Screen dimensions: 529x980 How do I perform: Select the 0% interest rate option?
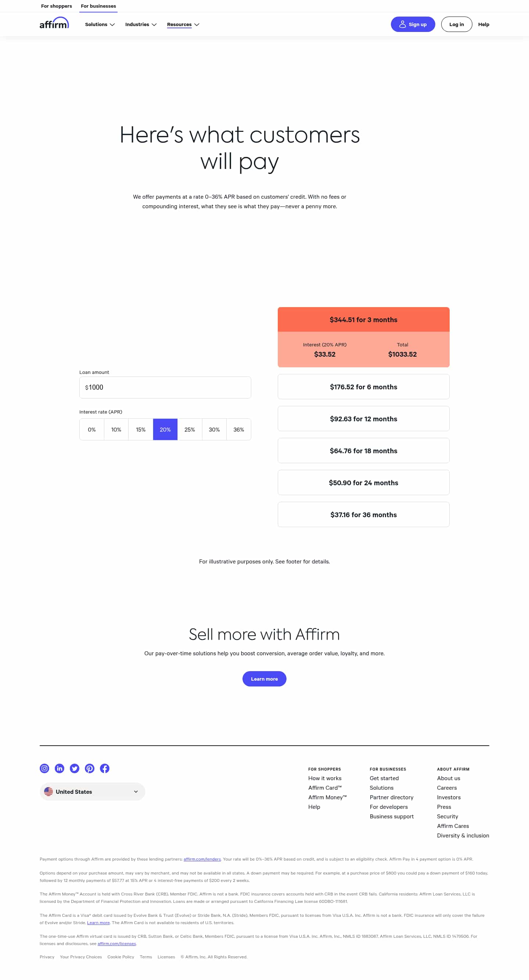pos(91,429)
